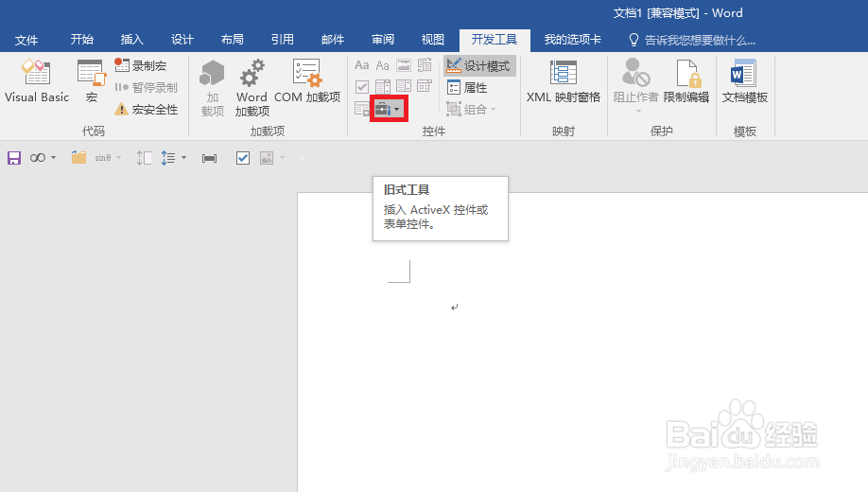Insert a building block gallery control
Viewport: 868px width, 492px height.
(425, 65)
